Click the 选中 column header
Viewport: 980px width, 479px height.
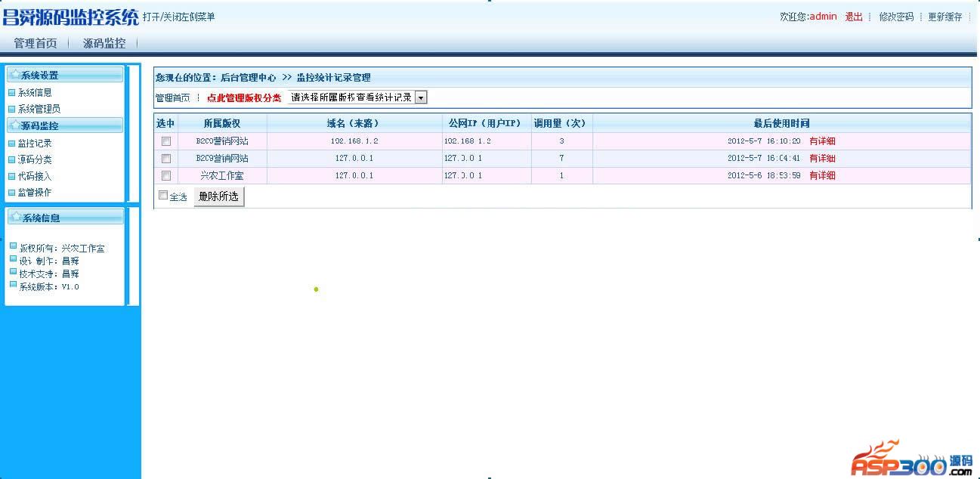[165, 123]
